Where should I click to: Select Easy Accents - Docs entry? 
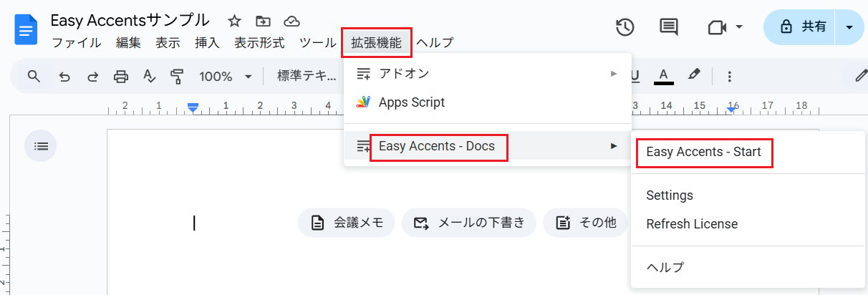coord(488,146)
